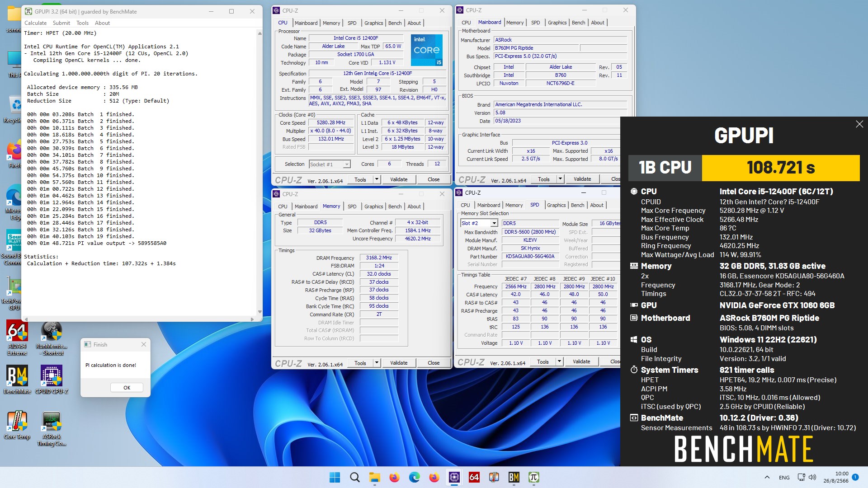Switch to Graphics tab in Memory window
Screen dimensions: 868x488
(373, 206)
